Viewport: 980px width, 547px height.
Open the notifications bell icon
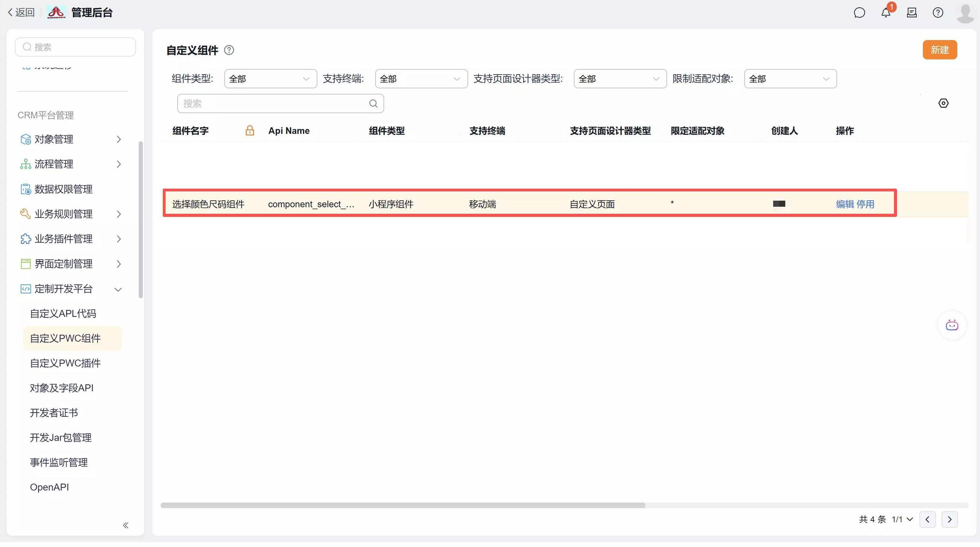point(885,13)
